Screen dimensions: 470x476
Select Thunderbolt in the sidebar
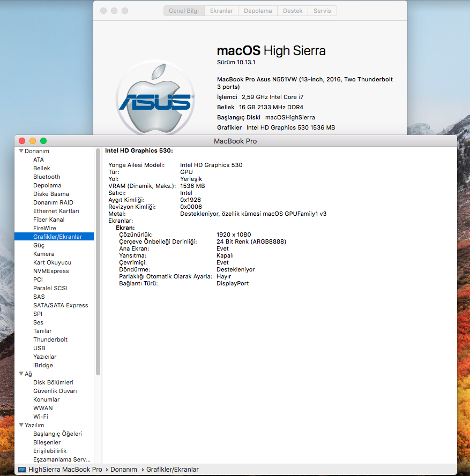pyautogui.click(x=50, y=339)
